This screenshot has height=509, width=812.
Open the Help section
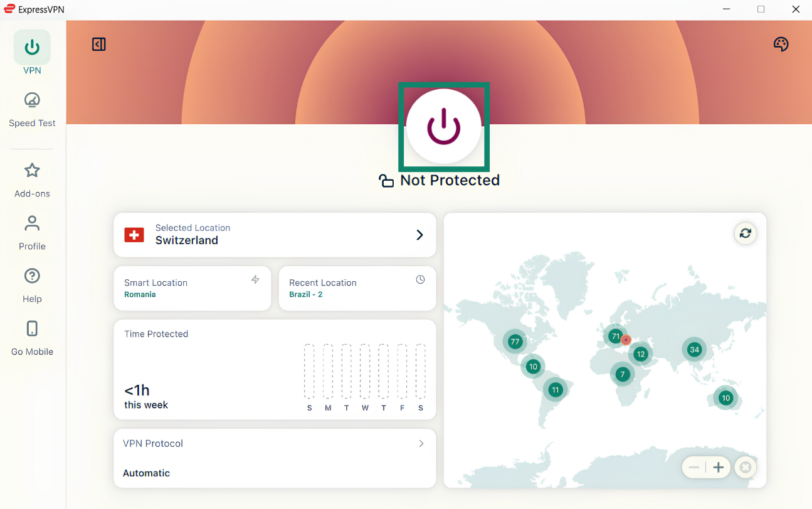click(x=32, y=286)
